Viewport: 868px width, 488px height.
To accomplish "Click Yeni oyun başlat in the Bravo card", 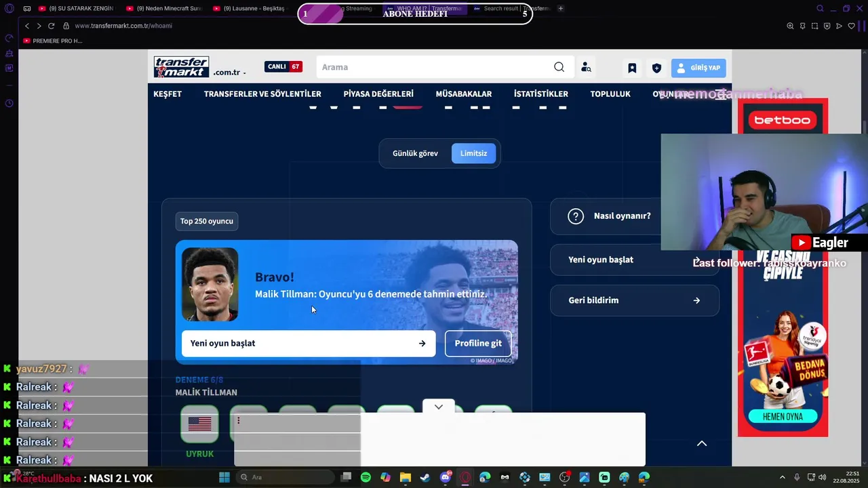I will (309, 344).
